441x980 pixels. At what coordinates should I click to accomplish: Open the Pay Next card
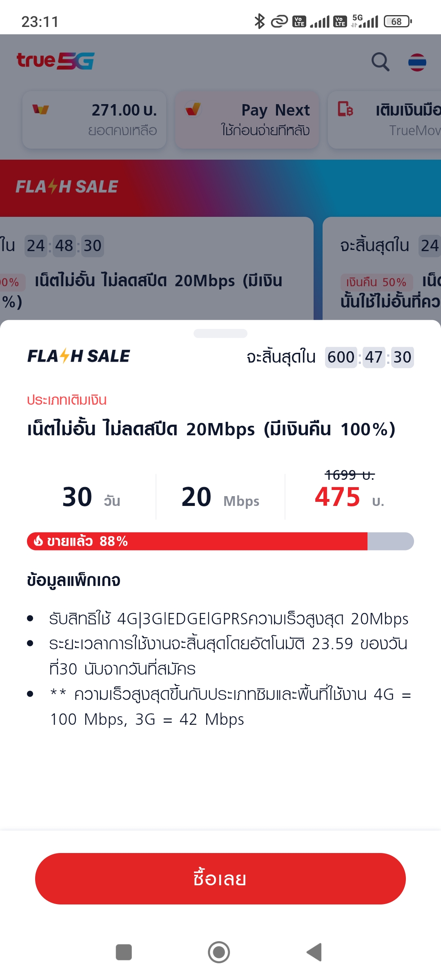(x=247, y=120)
